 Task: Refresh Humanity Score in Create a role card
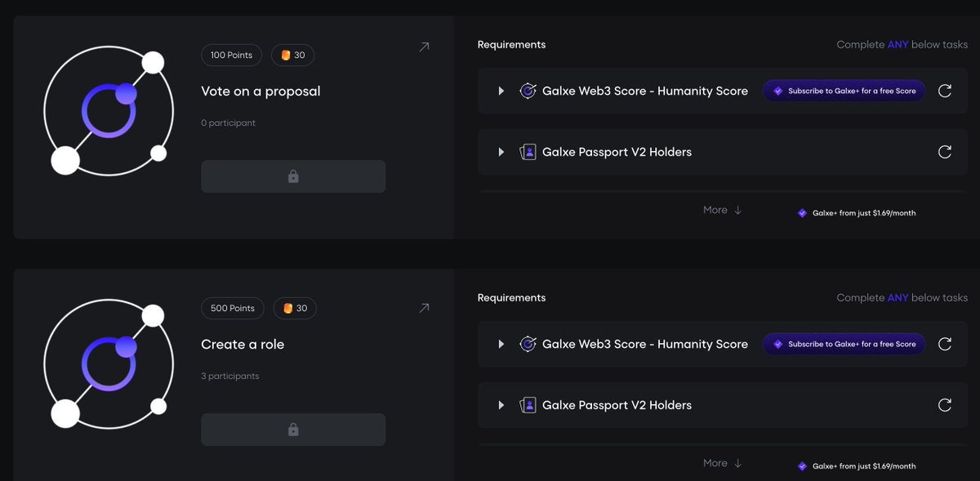click(945, 344)
